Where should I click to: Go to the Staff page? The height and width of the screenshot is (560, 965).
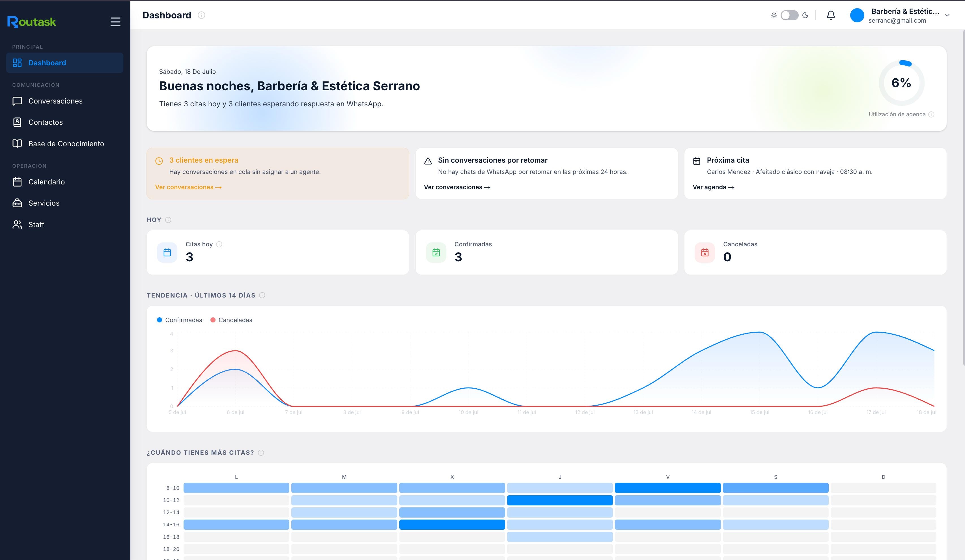65,225
